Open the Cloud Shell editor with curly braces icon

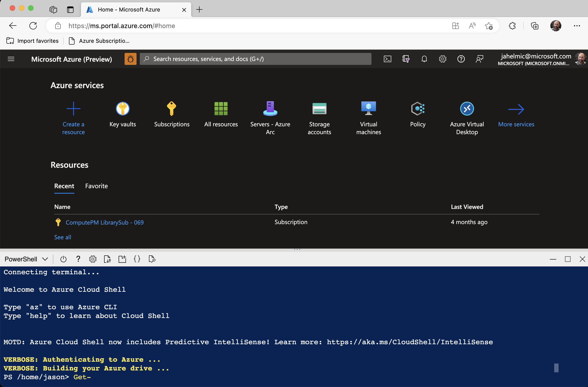click(x=137, y=259)
